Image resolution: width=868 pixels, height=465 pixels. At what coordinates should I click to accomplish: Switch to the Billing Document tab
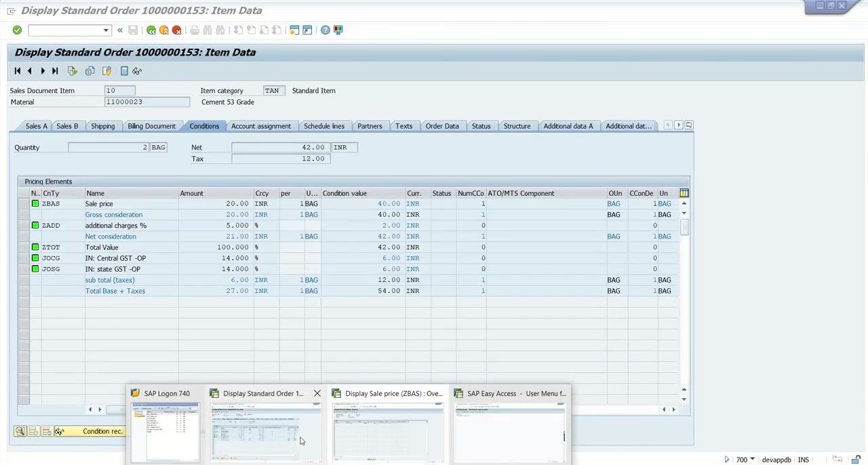click(x=151, y=126)
